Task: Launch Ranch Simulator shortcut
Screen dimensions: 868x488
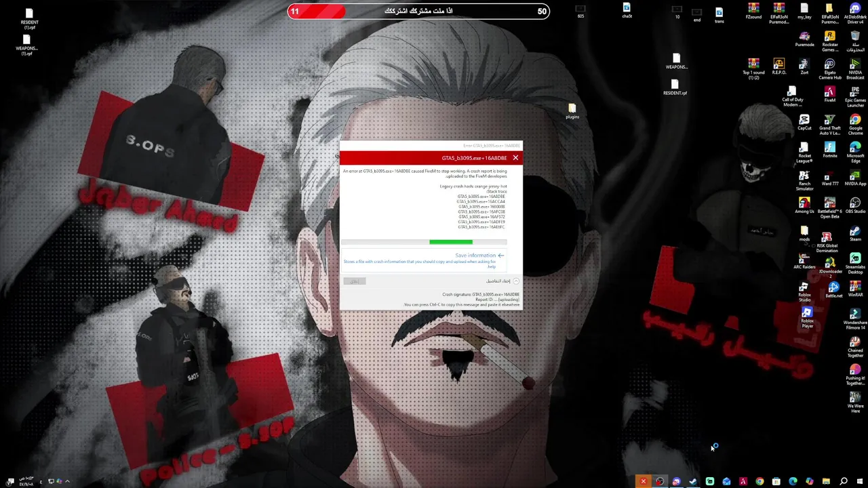Action: coord(804,180)
